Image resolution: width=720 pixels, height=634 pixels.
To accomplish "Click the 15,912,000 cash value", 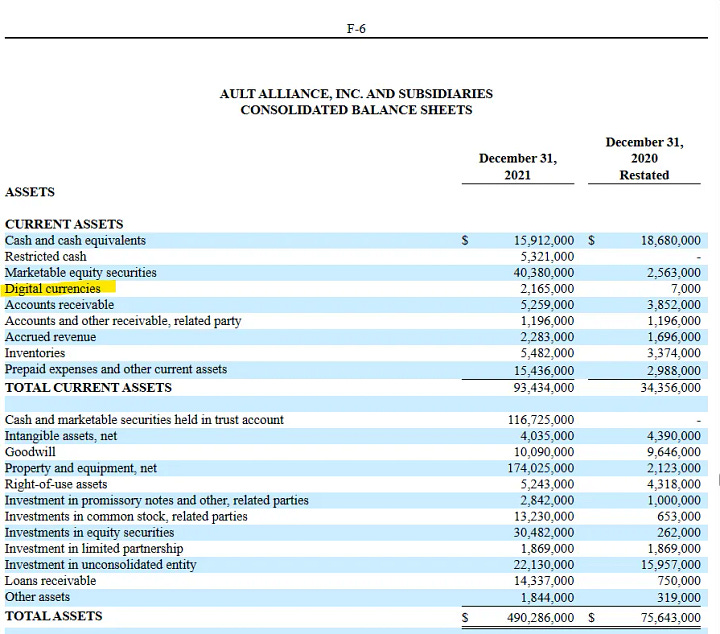I will [x=544, y=241].
